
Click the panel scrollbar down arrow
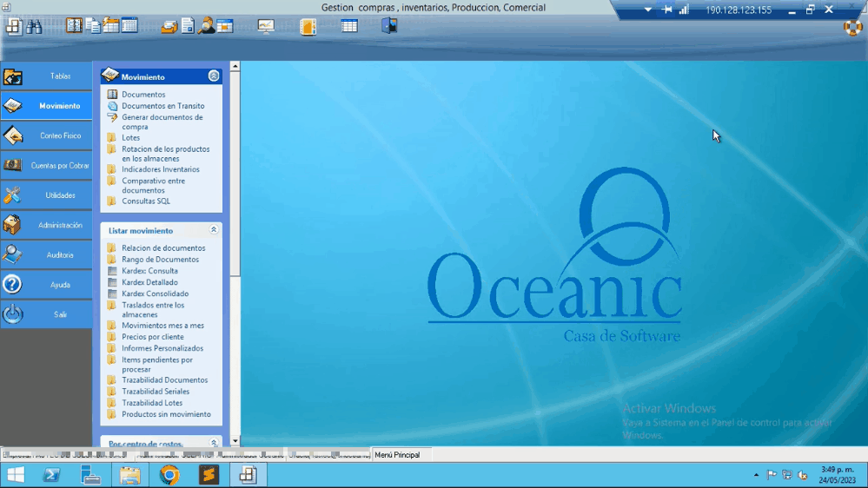(x=235, y=441)
